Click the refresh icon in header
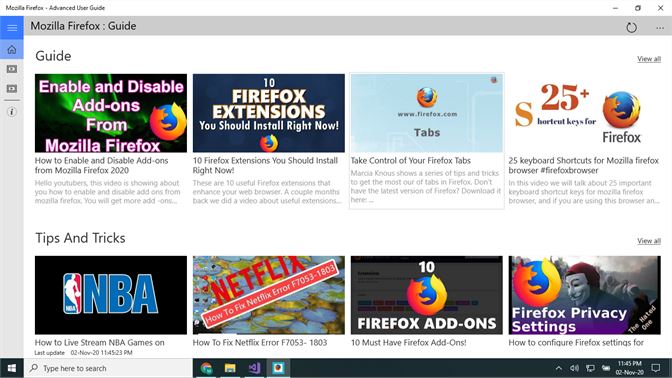Viewport: 672px width, 378px height. point(631,28)
